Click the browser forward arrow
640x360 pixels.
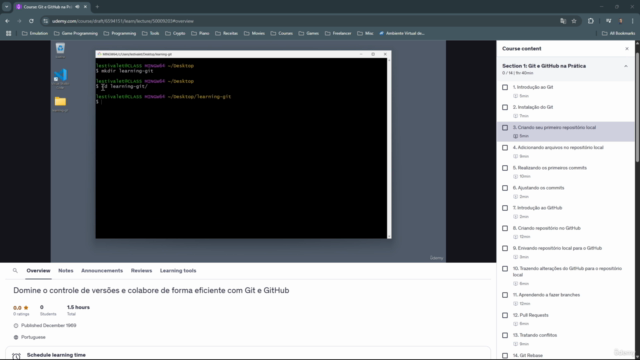click(19, 21)
